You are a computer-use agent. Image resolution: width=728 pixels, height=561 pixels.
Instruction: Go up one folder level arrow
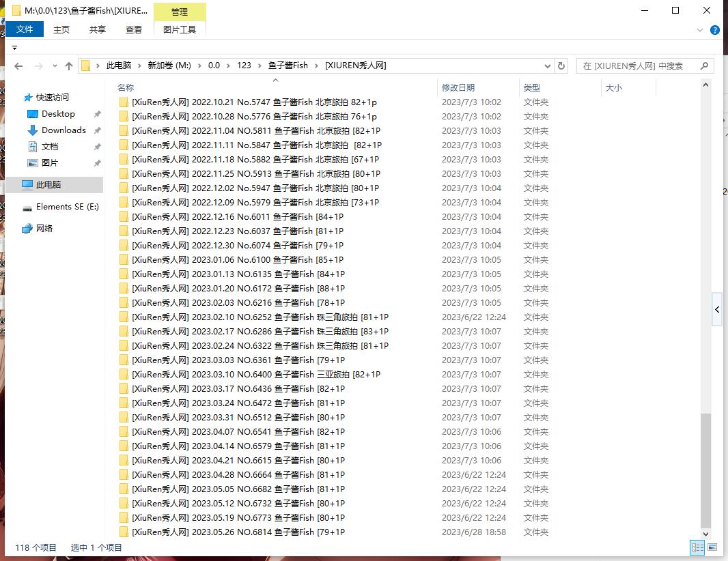point(69,66)
